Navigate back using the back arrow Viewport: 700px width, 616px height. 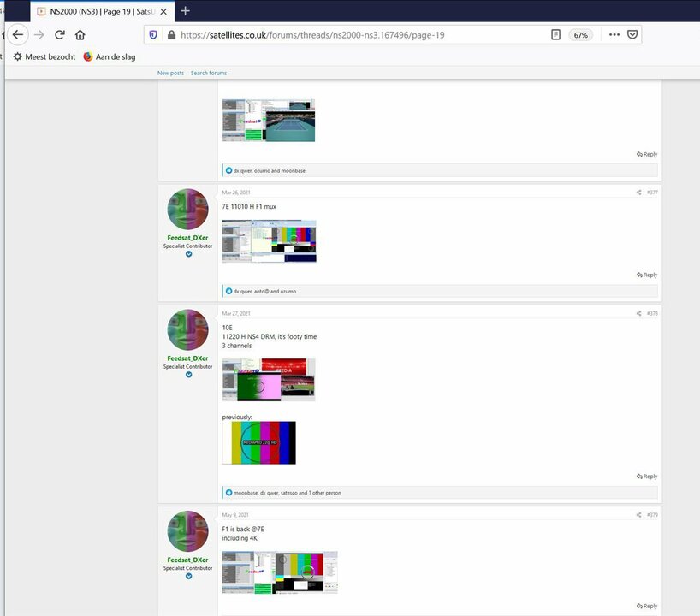18,35
